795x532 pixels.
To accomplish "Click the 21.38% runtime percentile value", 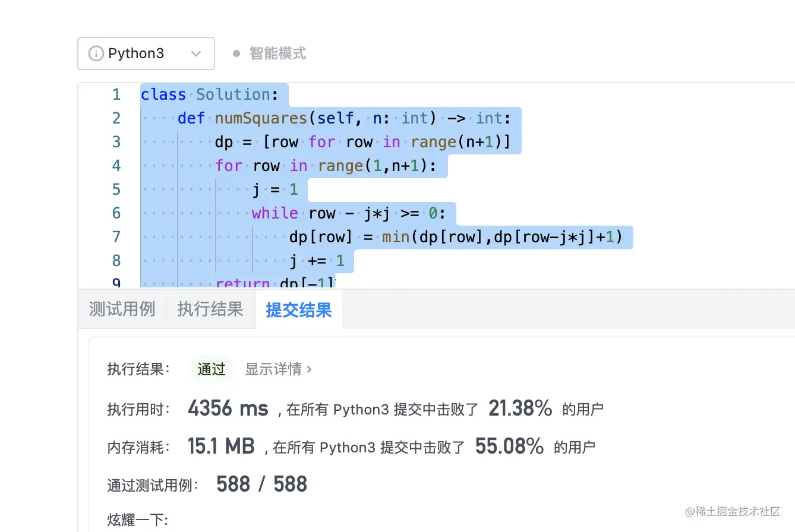I will (520, 408).
